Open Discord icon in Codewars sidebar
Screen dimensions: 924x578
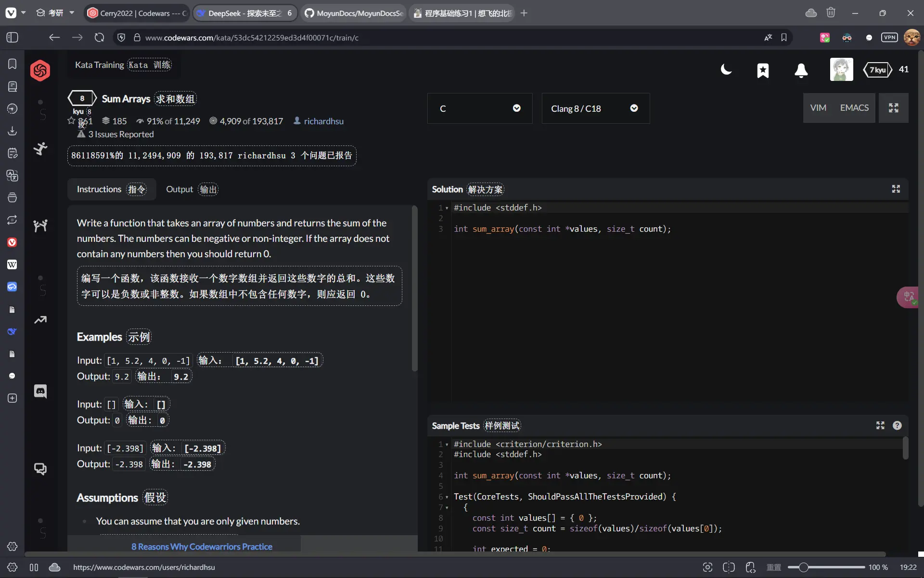tap(40, 391)
